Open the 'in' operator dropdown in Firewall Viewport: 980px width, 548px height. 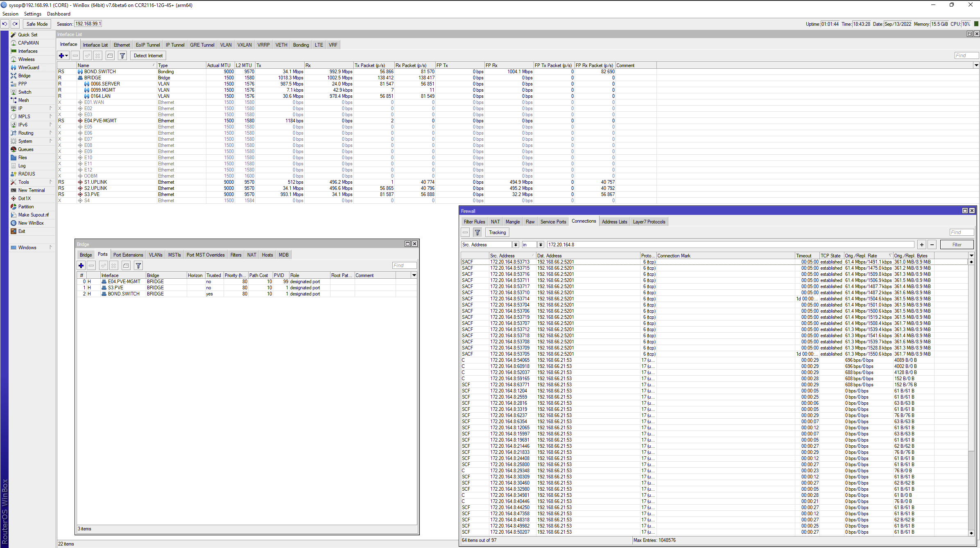[x=541, y=245]
